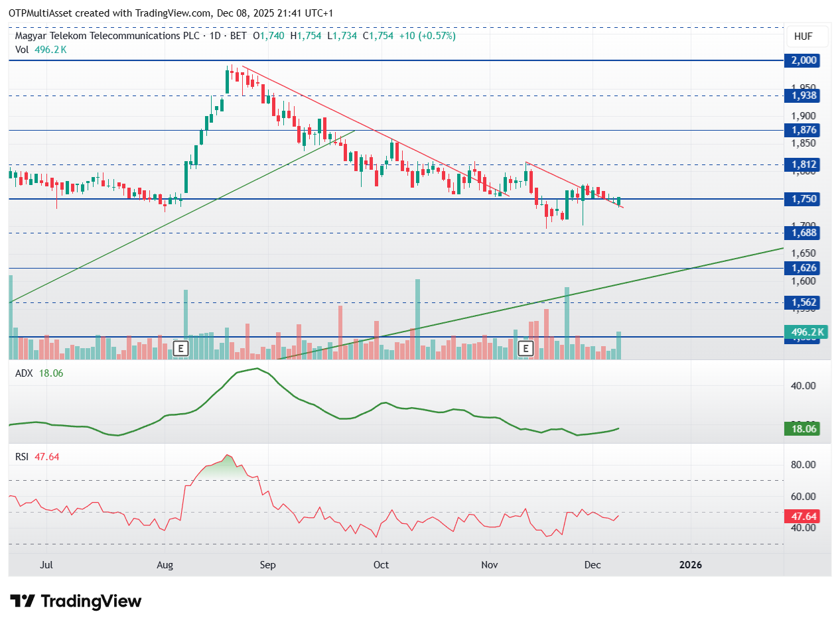Click the November earnings 'E' marker
The height and width of the screenshot is (626, 840).
(526, 348)
